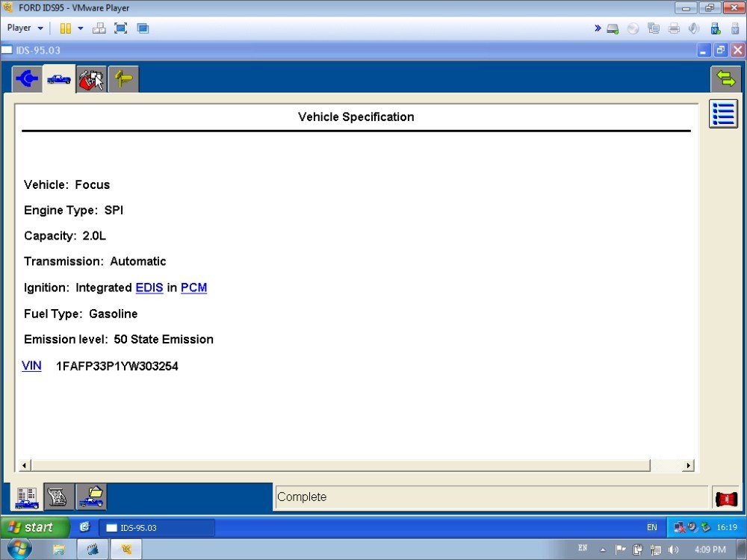747x560 pixels.
Task: Open the PCM hyperlink
Action: tap(193, 287)
